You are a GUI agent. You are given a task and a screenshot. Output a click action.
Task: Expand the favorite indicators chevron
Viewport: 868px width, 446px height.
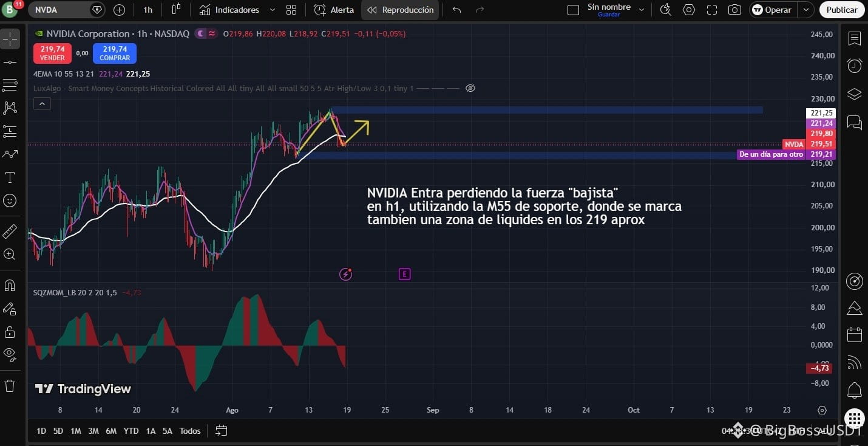273,10
